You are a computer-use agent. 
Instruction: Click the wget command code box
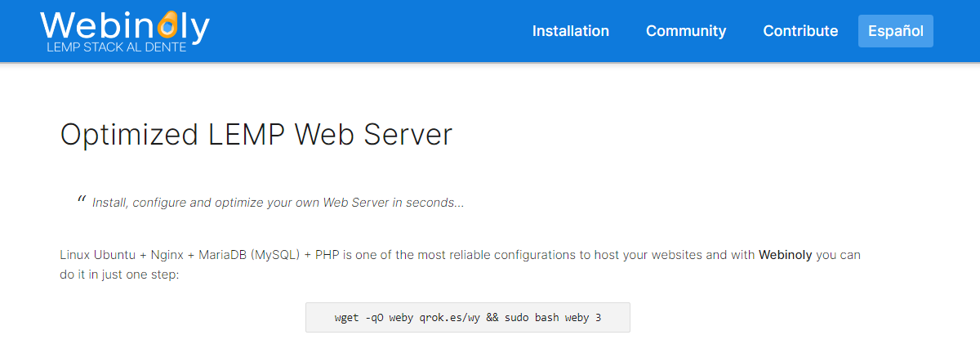468,317
